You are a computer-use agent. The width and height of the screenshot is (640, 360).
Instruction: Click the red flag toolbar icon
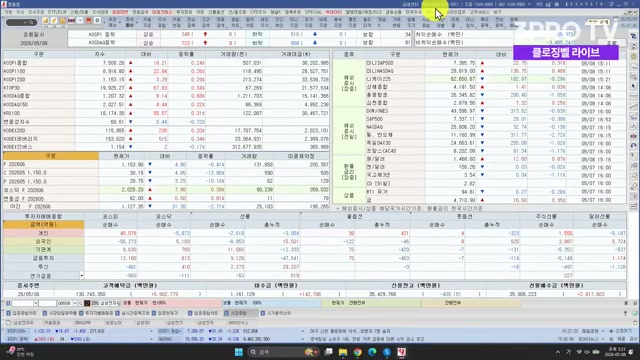[89, 21]
